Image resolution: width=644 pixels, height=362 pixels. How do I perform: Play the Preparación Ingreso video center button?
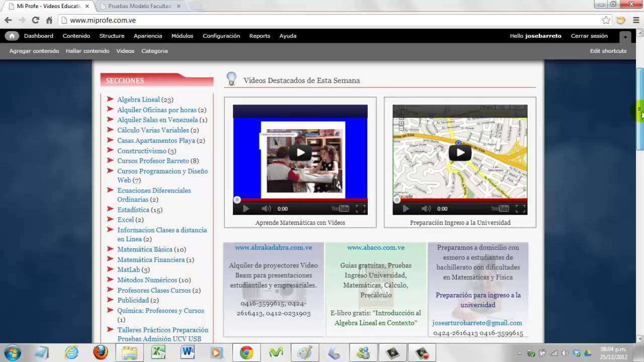click(460, 152)
